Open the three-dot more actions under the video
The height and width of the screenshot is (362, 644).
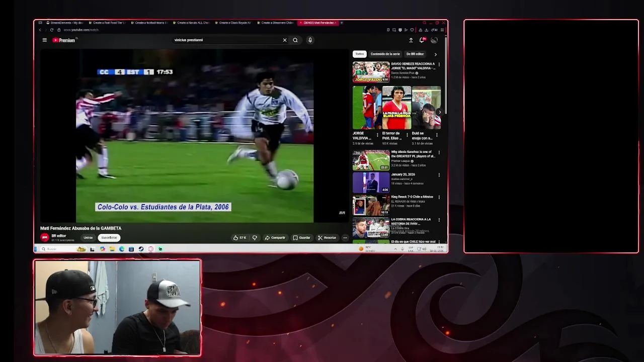click(x=345, y=237)
